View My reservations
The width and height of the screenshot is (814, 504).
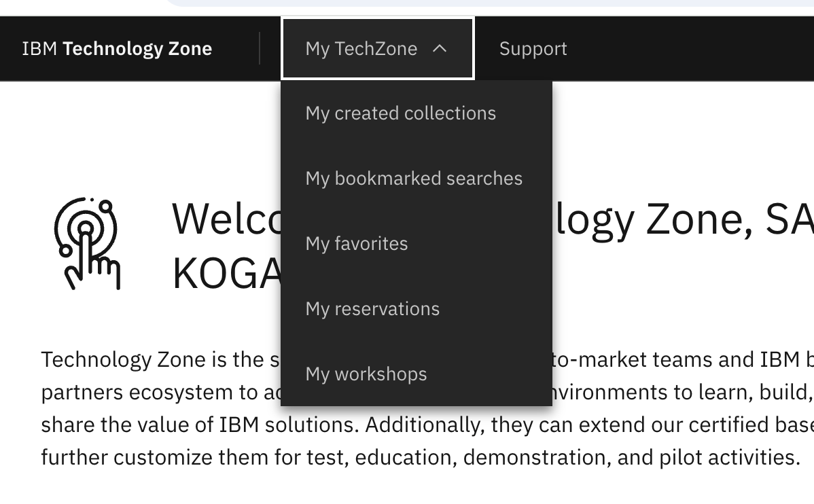[x=372, y=308]
